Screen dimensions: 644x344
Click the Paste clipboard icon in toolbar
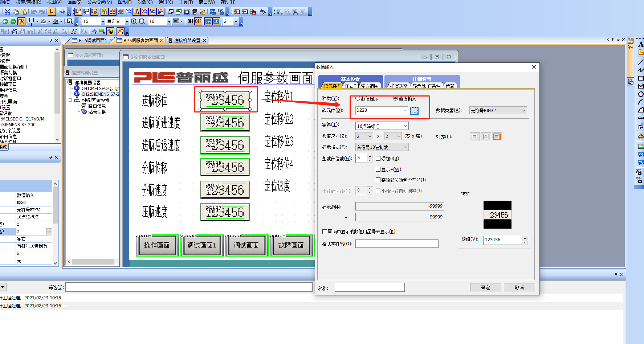24,12
